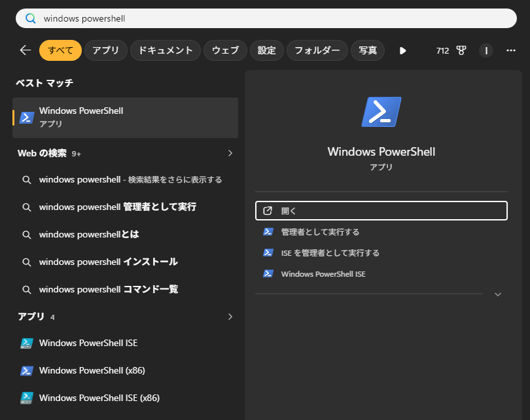Click the Windows PowerShell ISE list icon

coord(27,343)
